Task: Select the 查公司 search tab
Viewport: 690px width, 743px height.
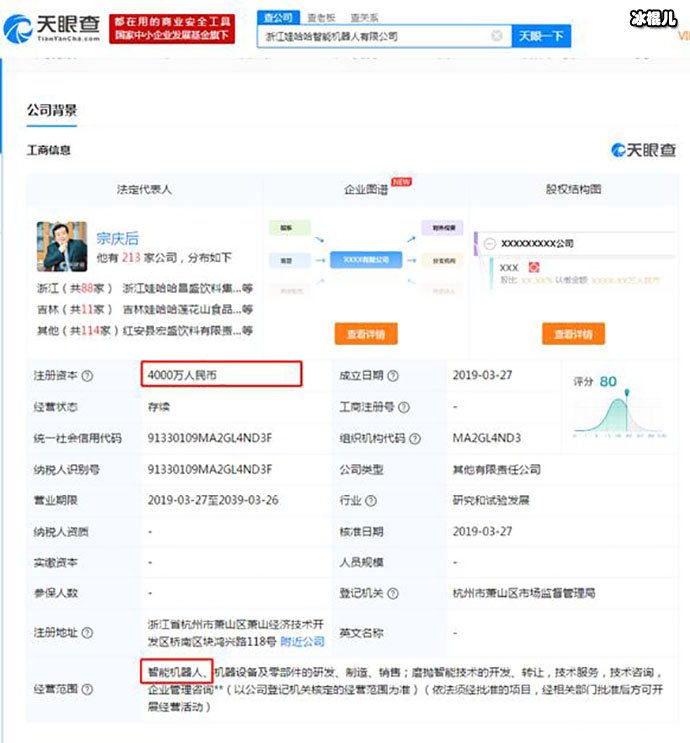Action: pos(278,18)
